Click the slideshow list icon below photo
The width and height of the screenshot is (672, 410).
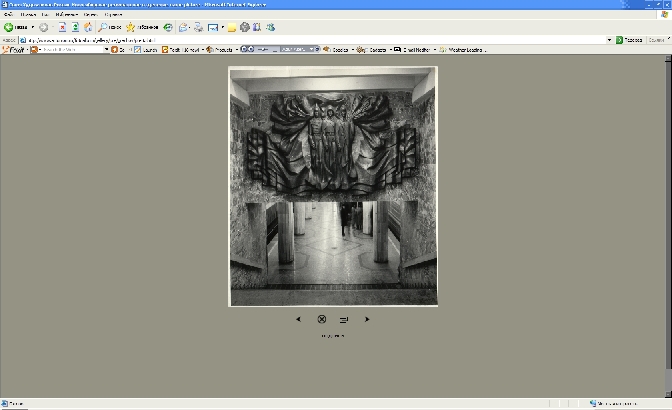coord(344,320)
